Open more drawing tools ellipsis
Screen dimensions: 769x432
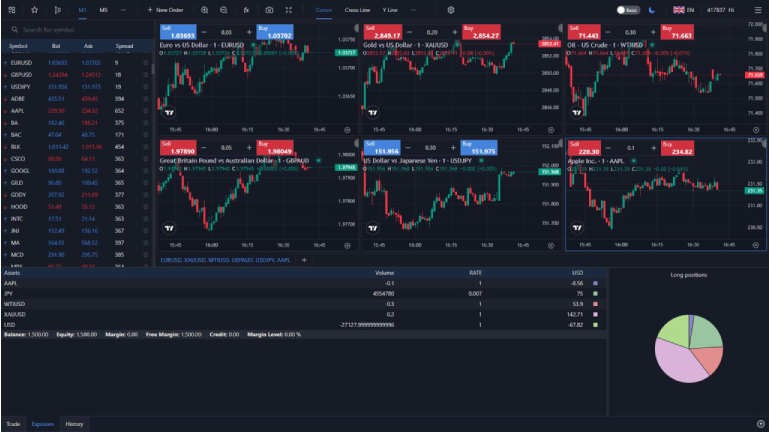(413, 10)
